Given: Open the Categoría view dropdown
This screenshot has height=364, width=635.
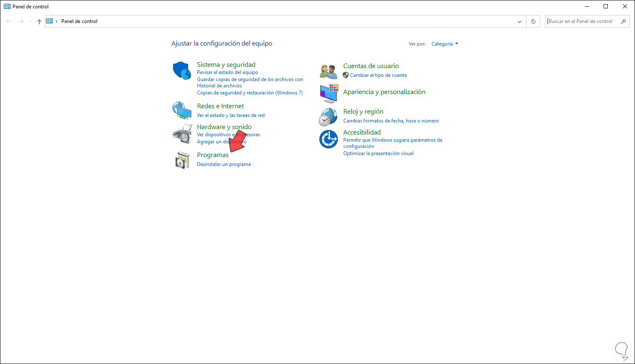Looking at the screenshot, I should coord(445,44).
